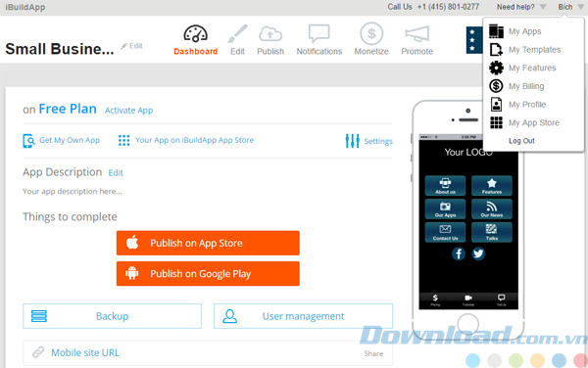This screenshot has height=368, width=588.
Task: Click the phone home button in preview
Action: pos(468,324)
